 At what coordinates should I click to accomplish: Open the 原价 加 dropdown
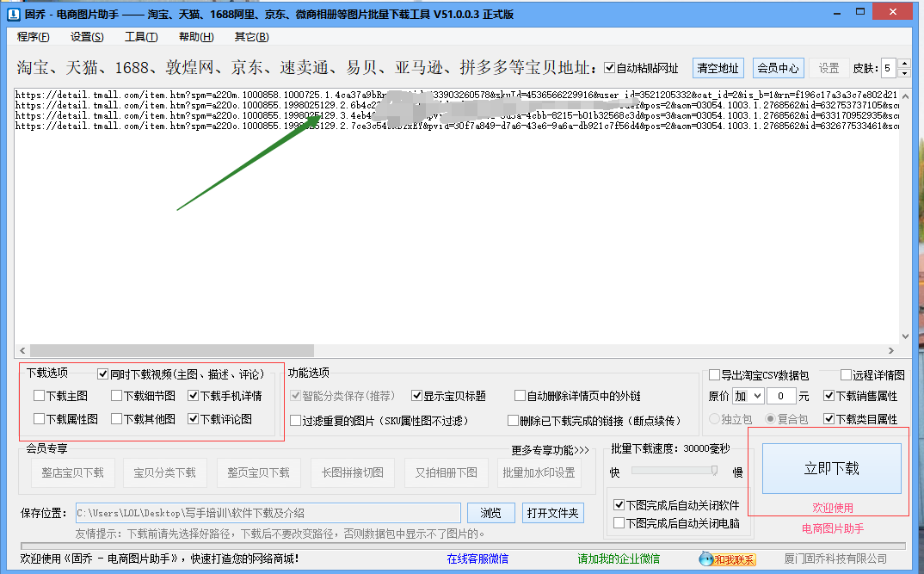click(748, 396)
